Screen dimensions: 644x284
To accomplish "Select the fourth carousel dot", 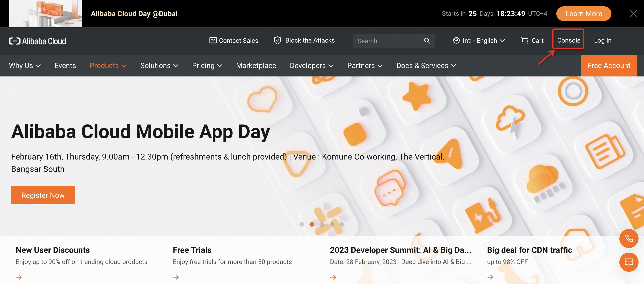I will tap(332, 224).
